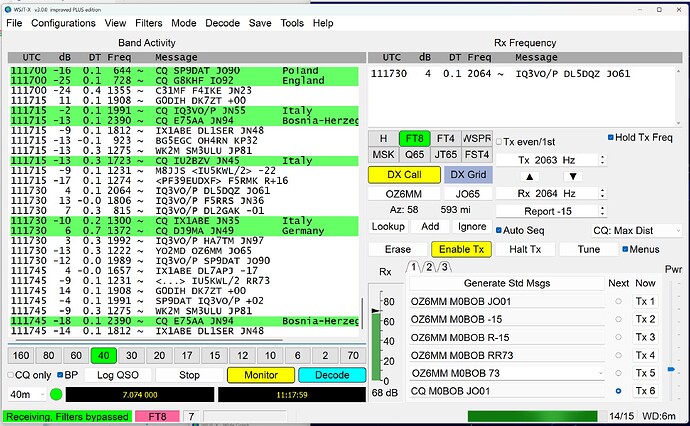Open the Tools menu
The width and height of the screenshot is (690, 426).
click(x=292, y=23)
